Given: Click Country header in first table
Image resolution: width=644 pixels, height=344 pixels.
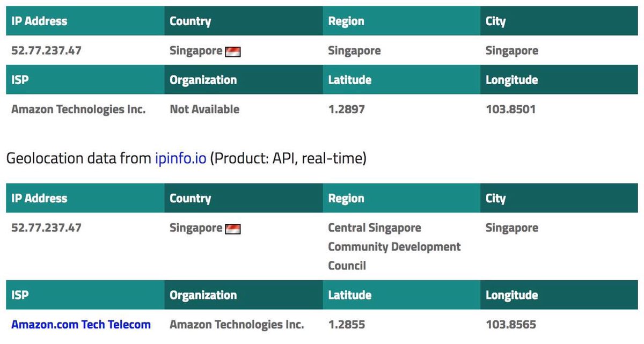Looking at the screenshot, I should click(x=244, y=21).
